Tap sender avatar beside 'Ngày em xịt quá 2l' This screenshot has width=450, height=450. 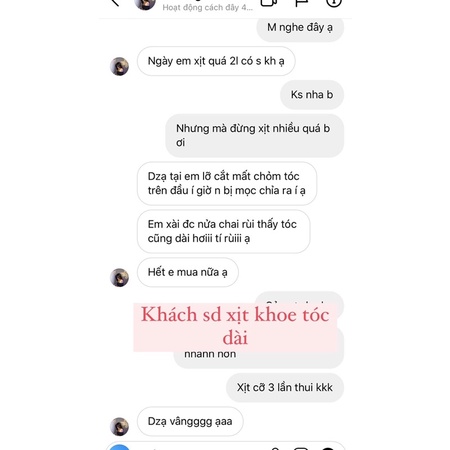(x=119, y=66)
